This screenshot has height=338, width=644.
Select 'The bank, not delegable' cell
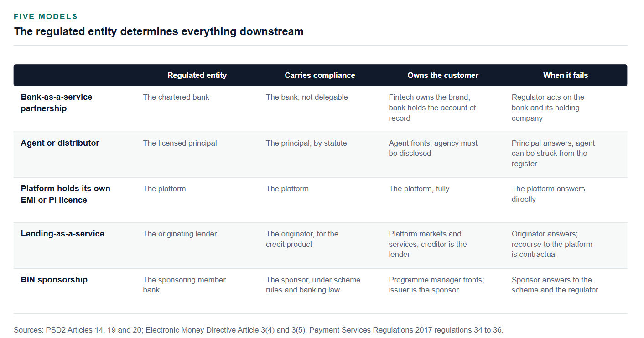pyautogui.click(x=306, y=97)
